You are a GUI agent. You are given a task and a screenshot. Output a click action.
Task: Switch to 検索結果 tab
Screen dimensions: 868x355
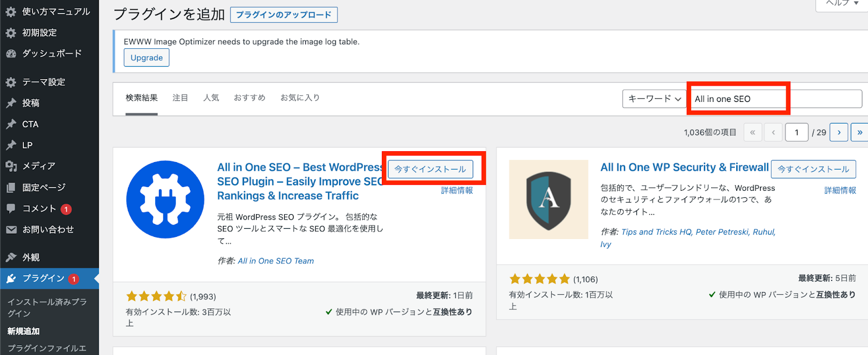142,98
